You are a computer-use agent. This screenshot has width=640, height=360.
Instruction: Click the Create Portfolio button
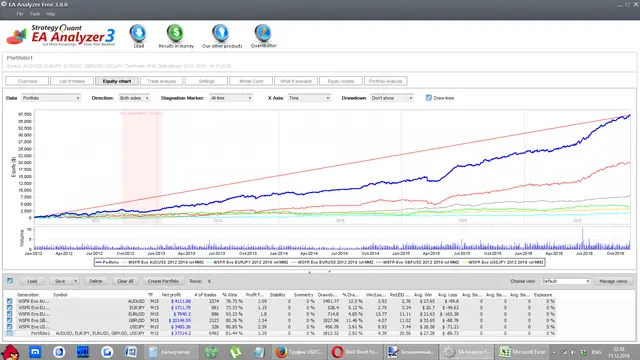[163, 281]
